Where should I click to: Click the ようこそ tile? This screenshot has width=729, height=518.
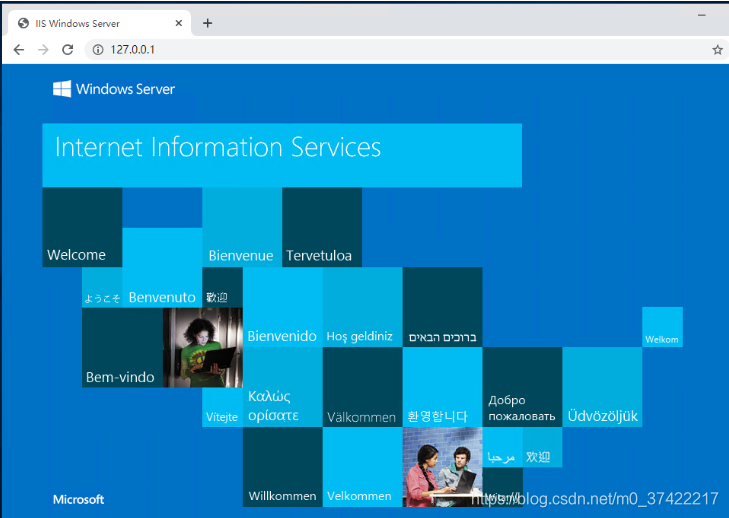click(x=102, y=287)
